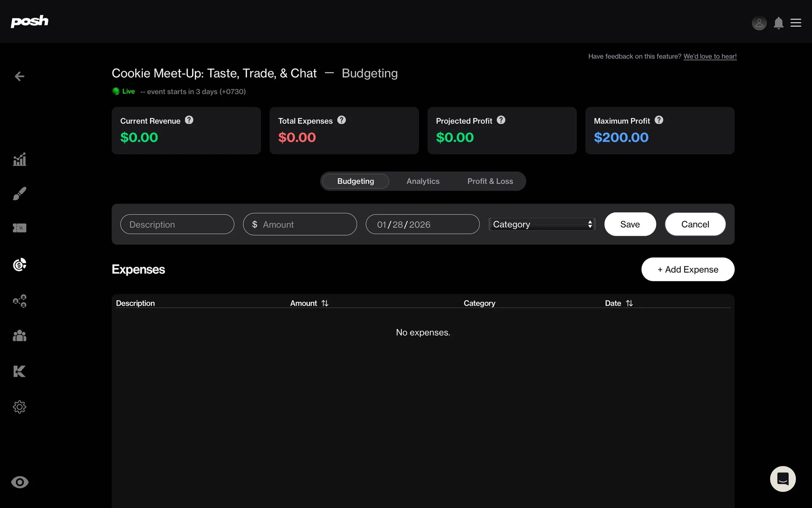Viewport: 812px width, 508px height.
Task: Toggle the eye preview icon
Action: [x=19, y=482]
